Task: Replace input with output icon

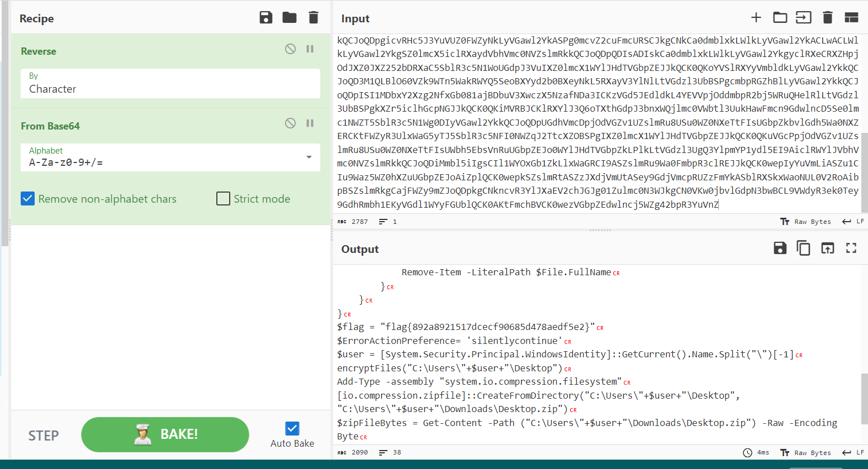Action: click(828, 248)
